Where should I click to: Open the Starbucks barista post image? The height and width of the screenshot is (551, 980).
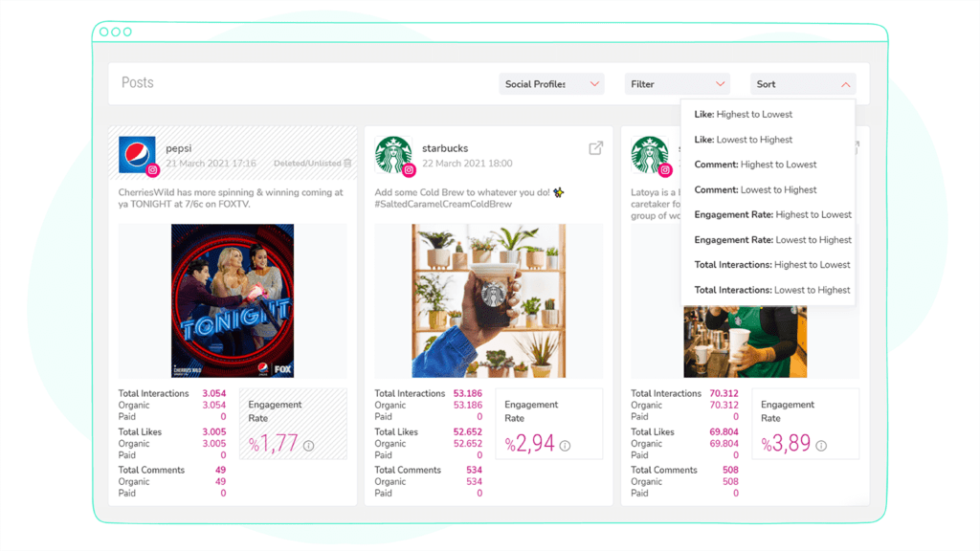tap(745, 342)
